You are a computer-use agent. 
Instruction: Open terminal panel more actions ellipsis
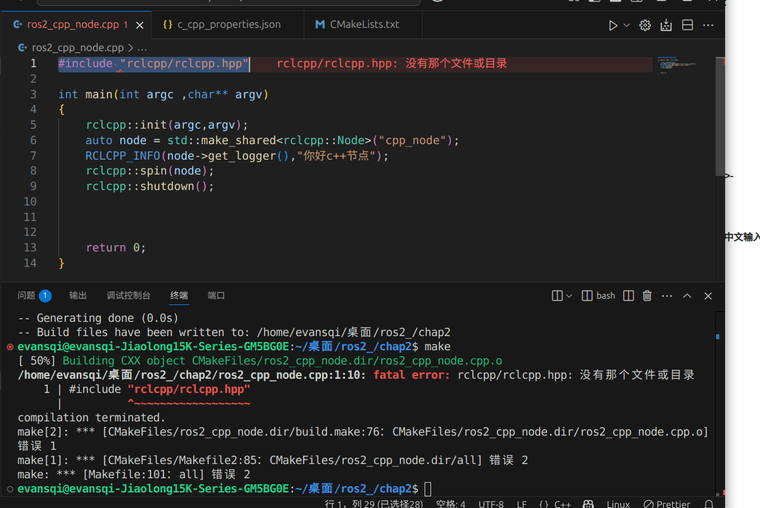[x=667, y=296]
